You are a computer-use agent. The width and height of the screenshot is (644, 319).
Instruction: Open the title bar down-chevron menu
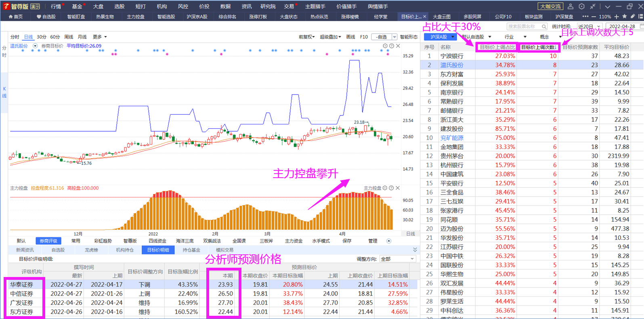click(x=607, y=6)
